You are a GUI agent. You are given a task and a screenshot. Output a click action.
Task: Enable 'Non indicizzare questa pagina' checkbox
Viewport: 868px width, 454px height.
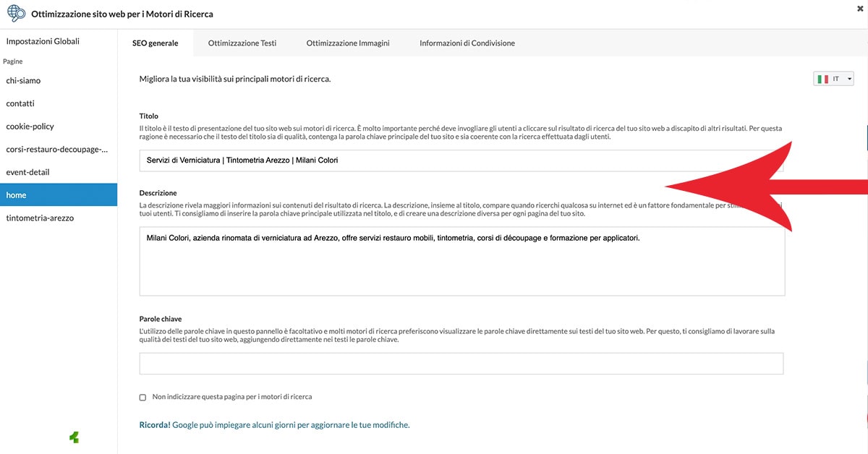(142, 397)
